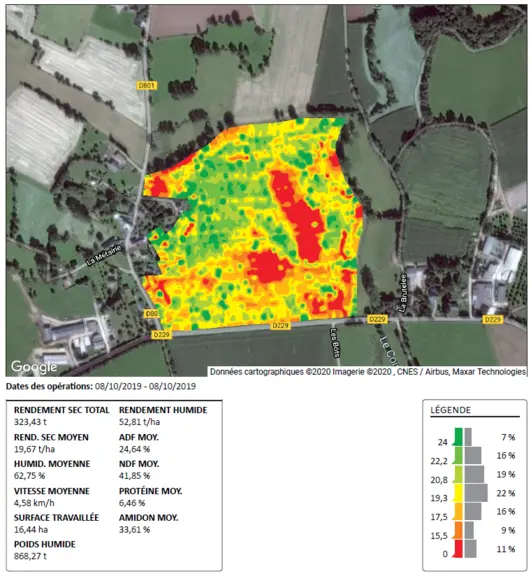
Task: Select the dark green 24 legend swatch
Action: click(458, 436)
